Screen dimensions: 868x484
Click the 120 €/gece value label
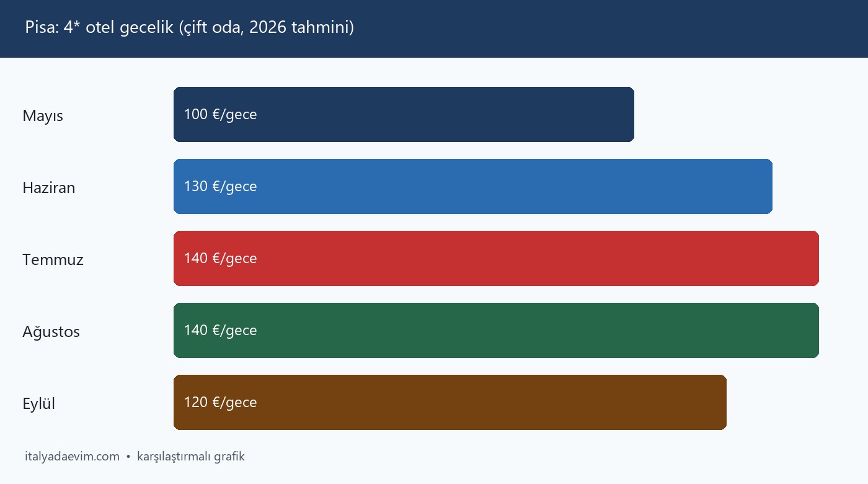click(x=220, y=403)
